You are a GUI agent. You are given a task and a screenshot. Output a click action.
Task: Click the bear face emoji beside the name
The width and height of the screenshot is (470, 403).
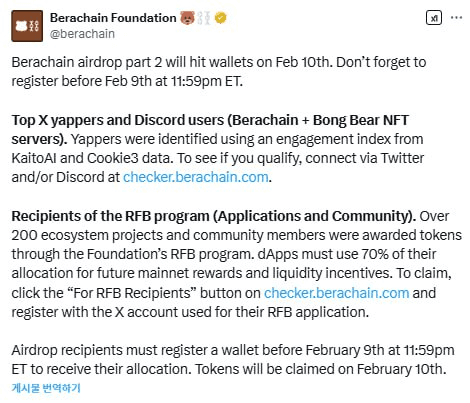(x=188, y=18)
